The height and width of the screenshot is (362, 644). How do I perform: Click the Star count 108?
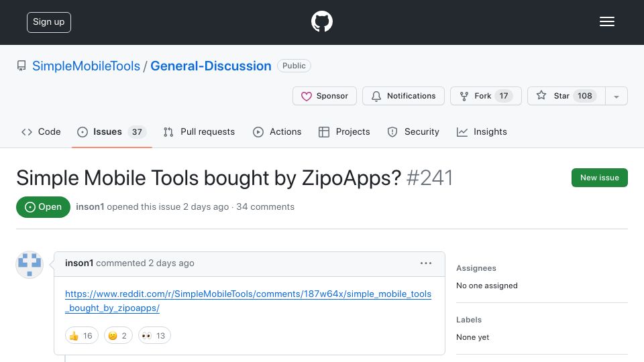585,96
